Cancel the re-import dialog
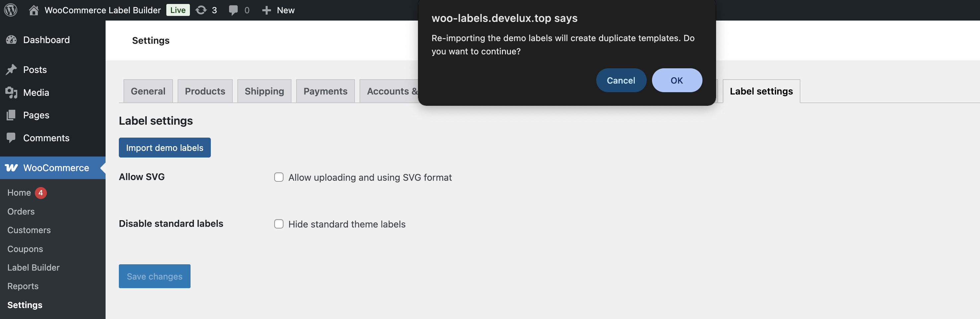The image size is (980, 319). [x=621, y=80]
